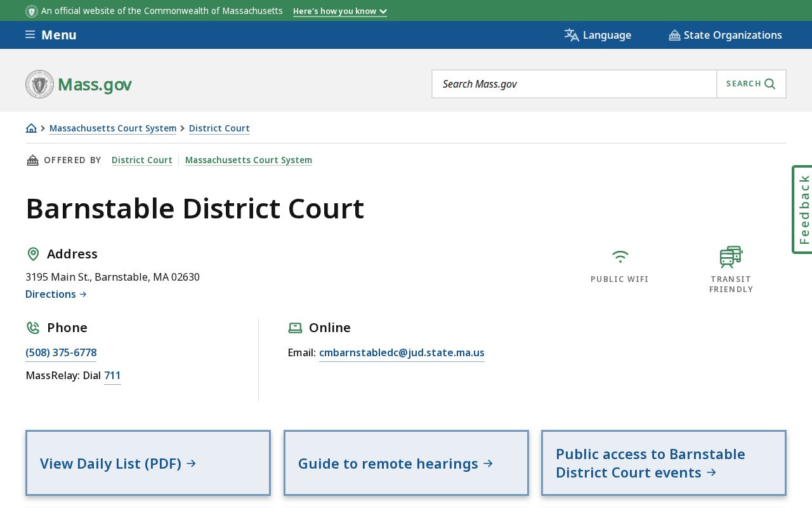Open the hamburger Menu icon
Viewport: 812px width, 508px height.
pyautogui.click(x=30, y=34)
